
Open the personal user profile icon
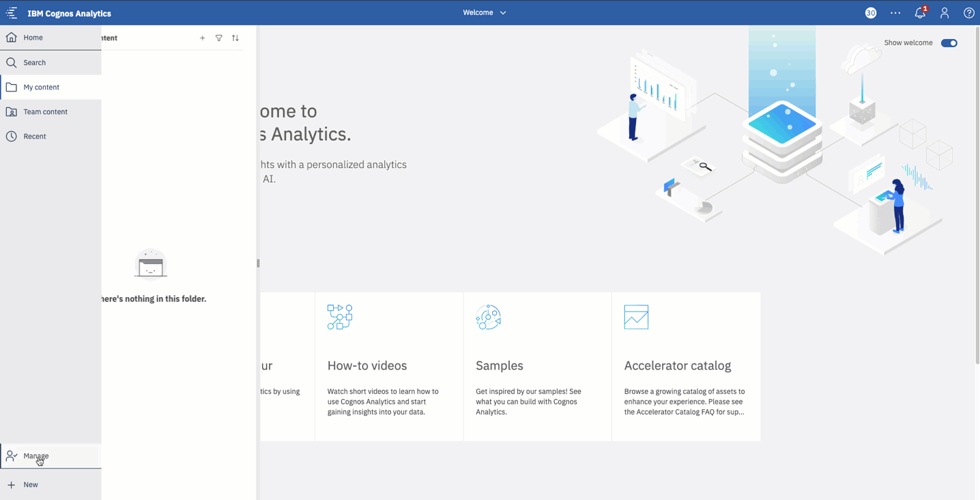click(x=945, y=13)
